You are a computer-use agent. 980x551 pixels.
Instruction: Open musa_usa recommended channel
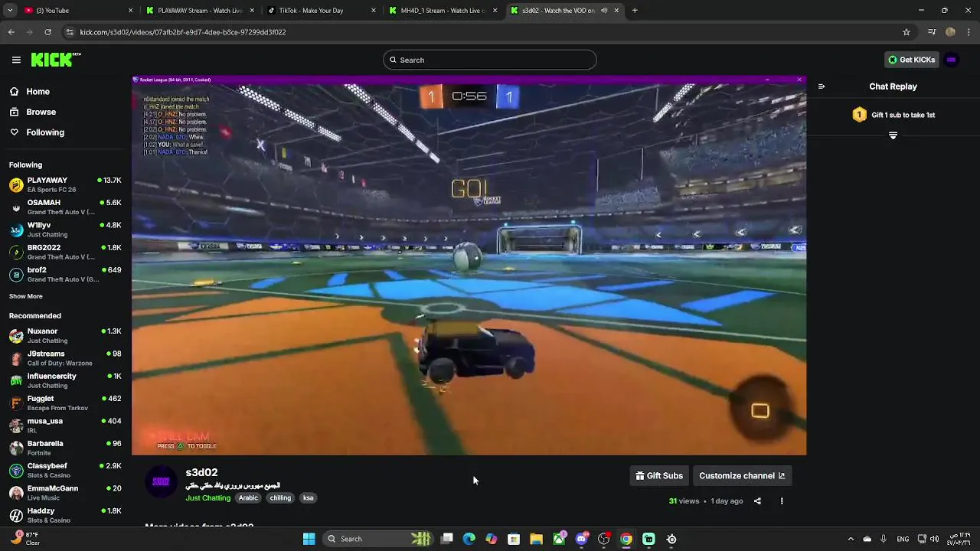click(x=65, y=425)
